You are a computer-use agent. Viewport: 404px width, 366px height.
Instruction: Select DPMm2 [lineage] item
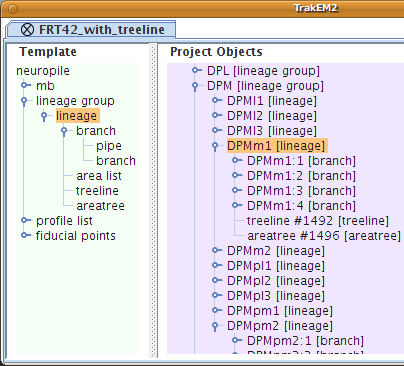[276, 251]
